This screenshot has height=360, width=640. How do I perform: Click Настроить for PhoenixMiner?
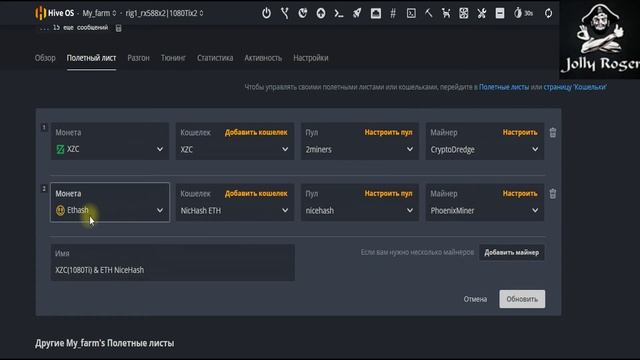coord(520,193)
